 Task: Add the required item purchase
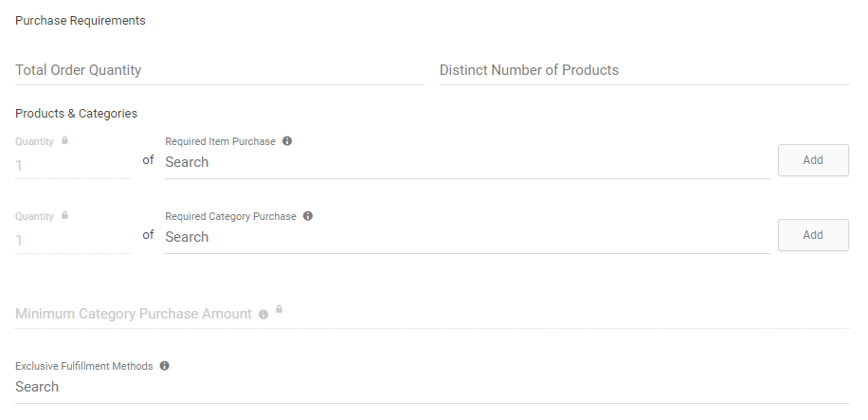[813, 160]
